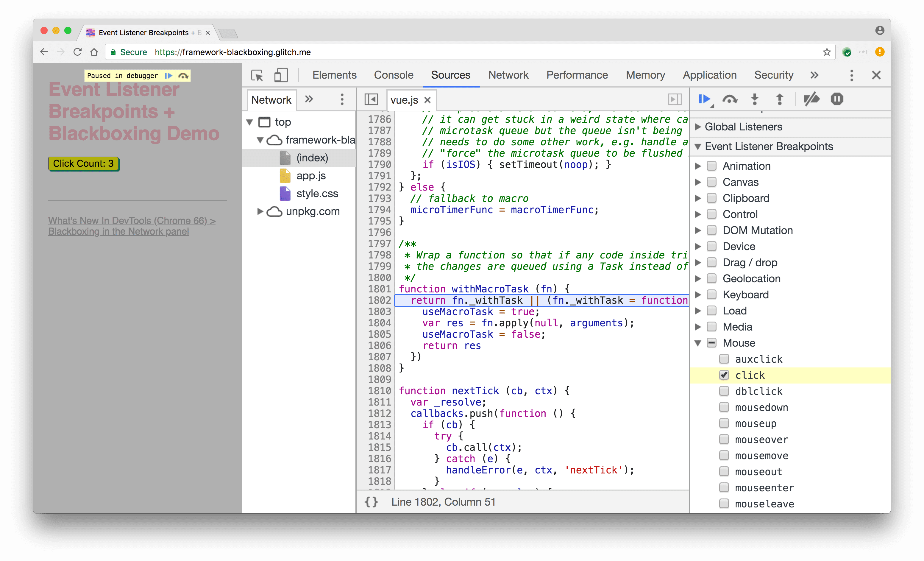The image size is (924, 561).
Task: Collapse the Mouse breakpoints category
Action: [x=702, y=342]
